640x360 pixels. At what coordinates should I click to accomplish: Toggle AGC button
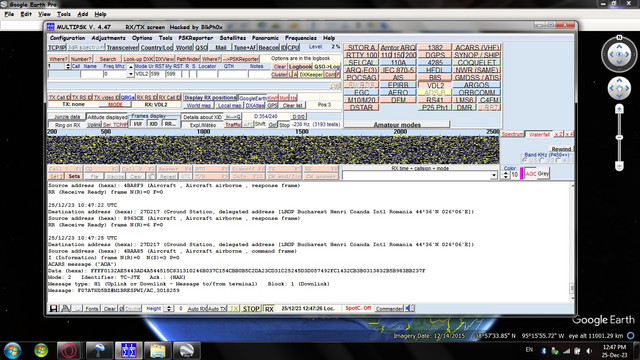531,174
